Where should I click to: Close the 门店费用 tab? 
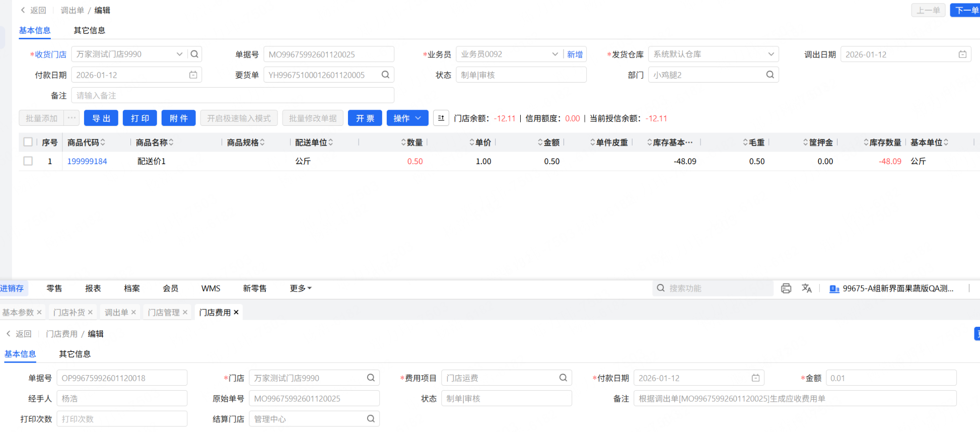[236, 313]
